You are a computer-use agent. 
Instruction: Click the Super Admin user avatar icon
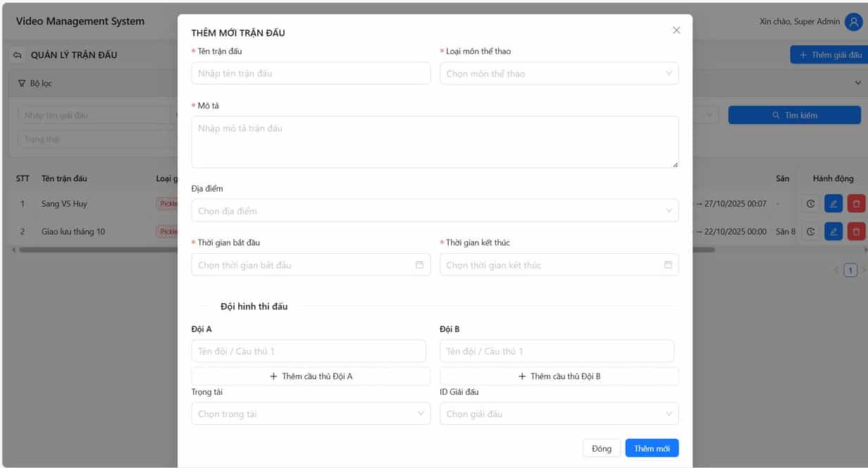click(x=852, y=22)
